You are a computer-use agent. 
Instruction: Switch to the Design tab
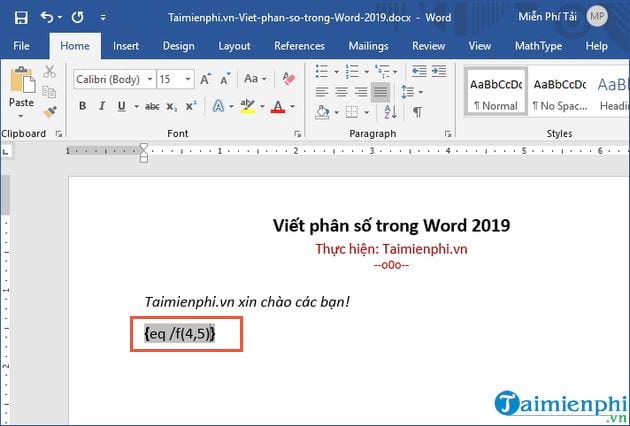pyautogui.click(x=178, y=46)
